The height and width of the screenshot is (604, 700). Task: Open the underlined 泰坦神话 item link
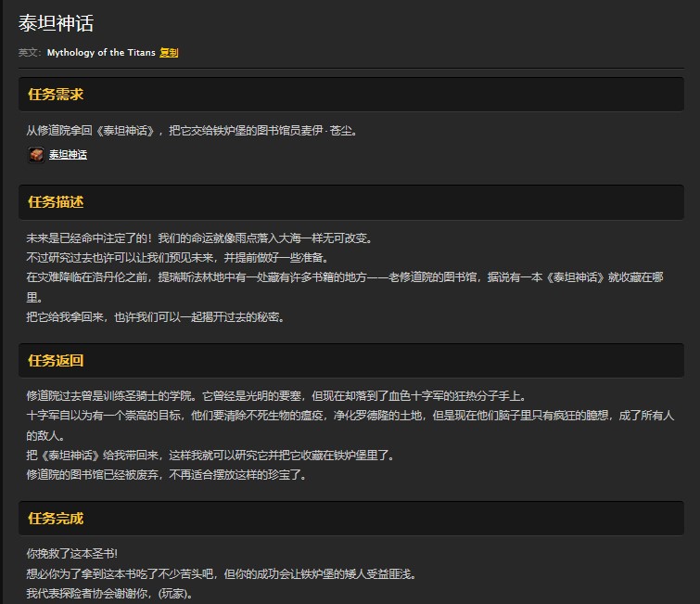tap(68, 155)
